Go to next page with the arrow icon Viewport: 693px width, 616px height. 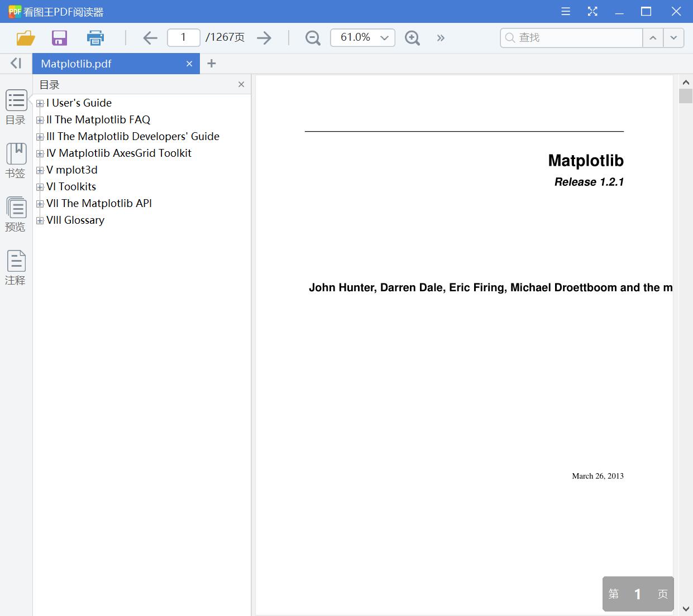tap(264, 37)
